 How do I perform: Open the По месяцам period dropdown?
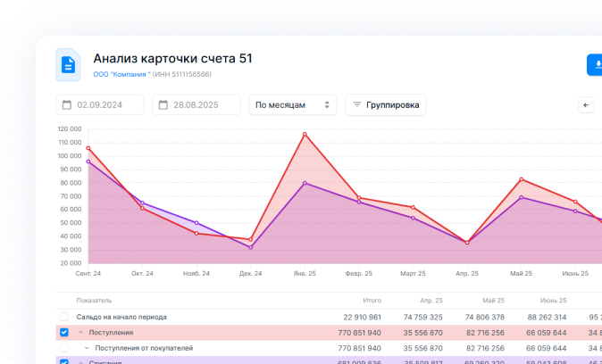[292, 105]
